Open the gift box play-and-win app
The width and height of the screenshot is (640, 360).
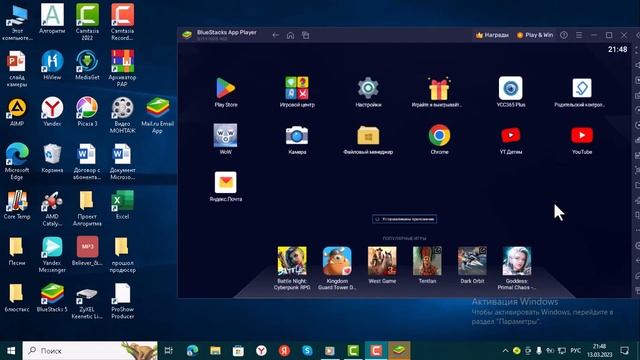[439, 89]
